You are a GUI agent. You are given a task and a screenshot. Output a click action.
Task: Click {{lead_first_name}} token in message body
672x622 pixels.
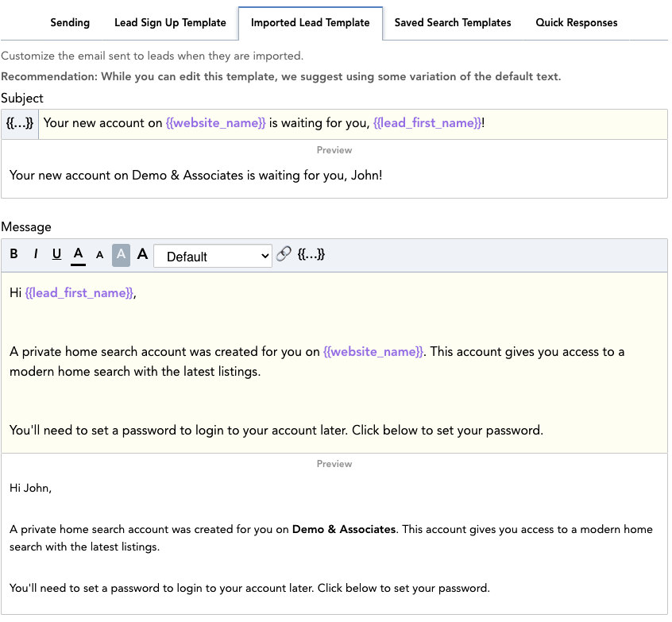tap(79, 293)
